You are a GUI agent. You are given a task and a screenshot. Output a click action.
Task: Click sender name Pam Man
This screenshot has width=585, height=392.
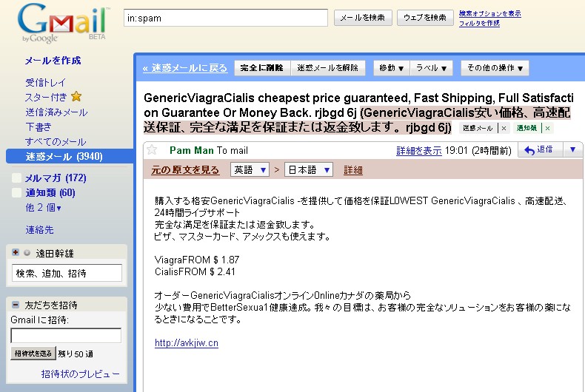(191, 150)
